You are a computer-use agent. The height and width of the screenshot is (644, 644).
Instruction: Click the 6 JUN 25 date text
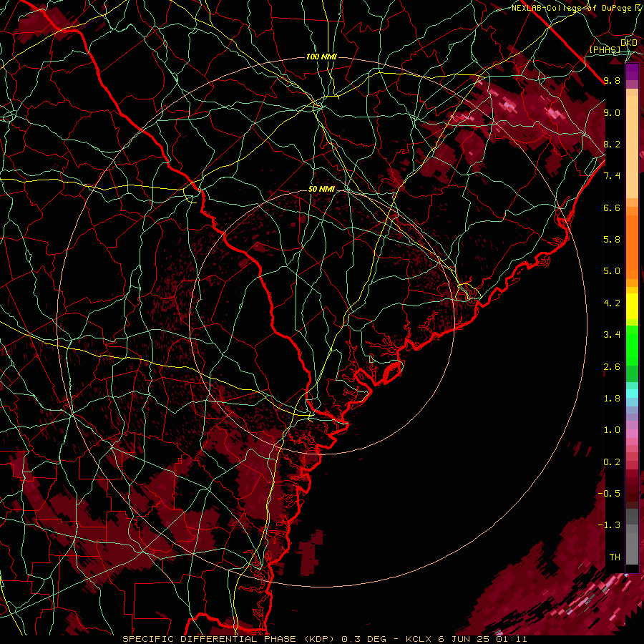[464, 639]
